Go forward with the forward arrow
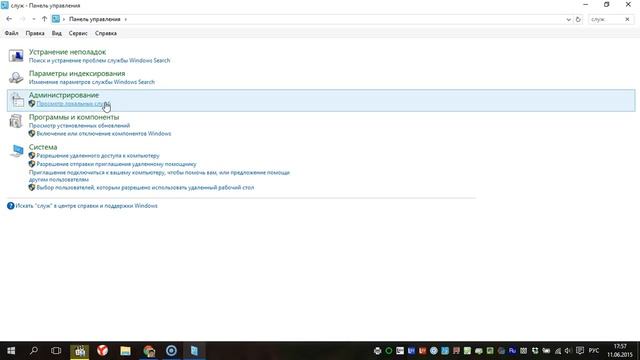 click(x=22, y=19)
